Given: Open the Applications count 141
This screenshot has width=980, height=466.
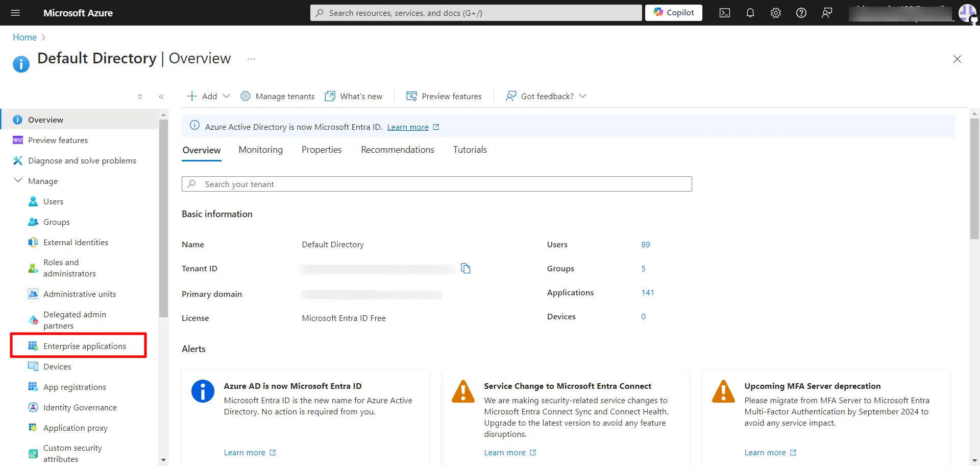Looking at the screenshot, I should pyautogui.click(x=648, y=293).
